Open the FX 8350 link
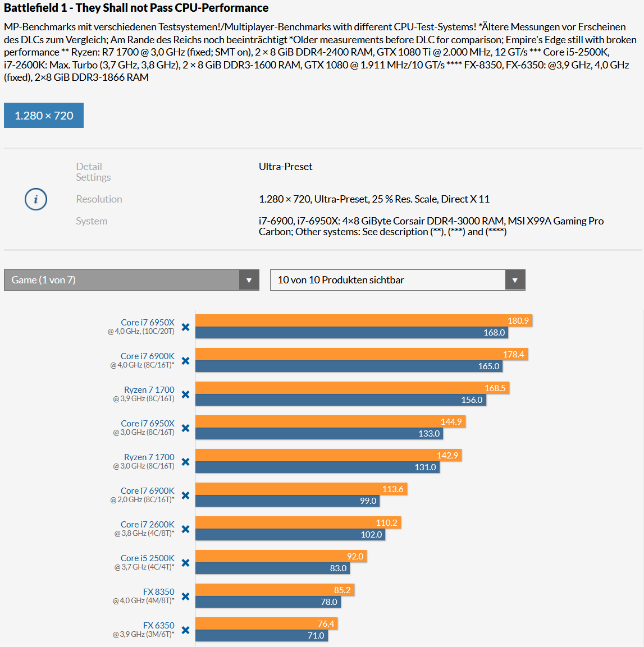 point(158,591)
